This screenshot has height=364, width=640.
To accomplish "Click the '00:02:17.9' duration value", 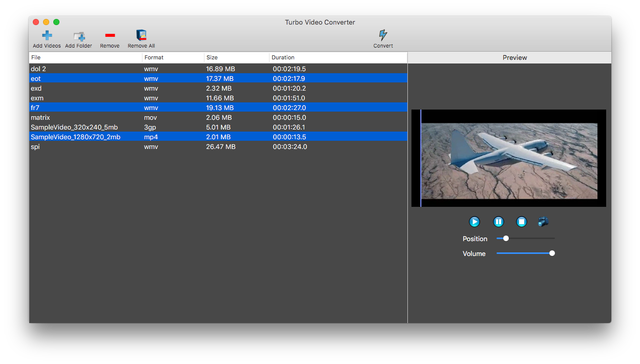I will pyautogui.click(x=289, y=78).
